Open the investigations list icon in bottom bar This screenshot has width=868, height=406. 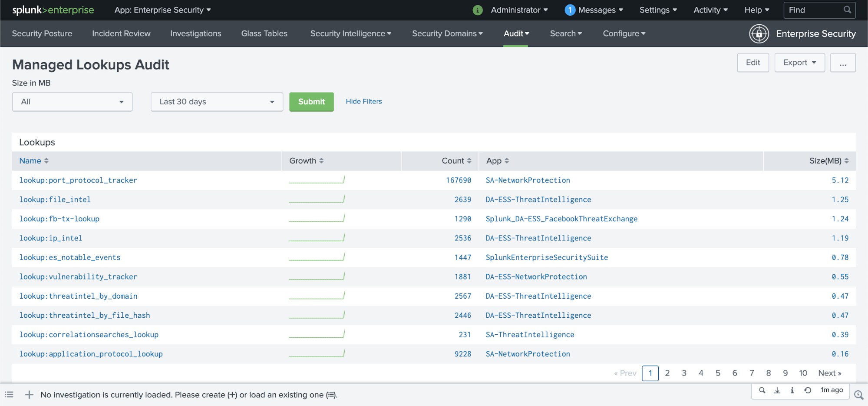click(x=9, y=395)
